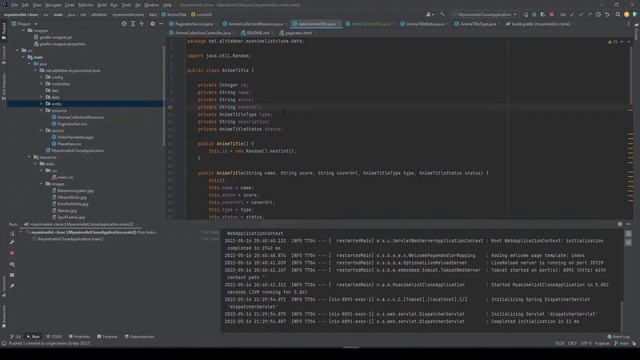Click the Project vertical sidebar tab

click(4, 31)
